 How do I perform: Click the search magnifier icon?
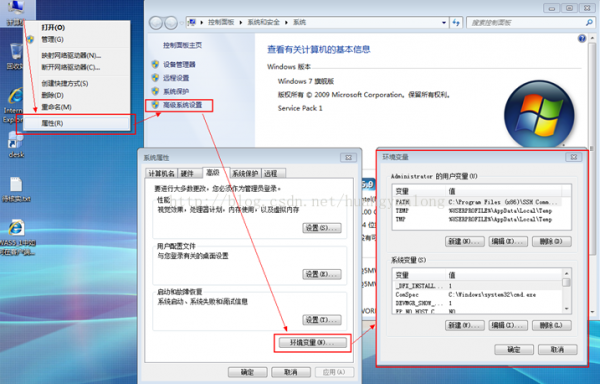click(589, 23)
